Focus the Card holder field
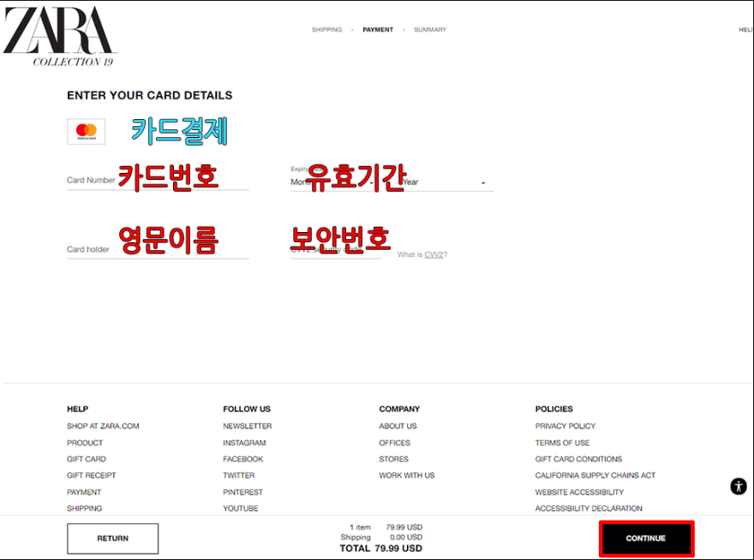 158,249
